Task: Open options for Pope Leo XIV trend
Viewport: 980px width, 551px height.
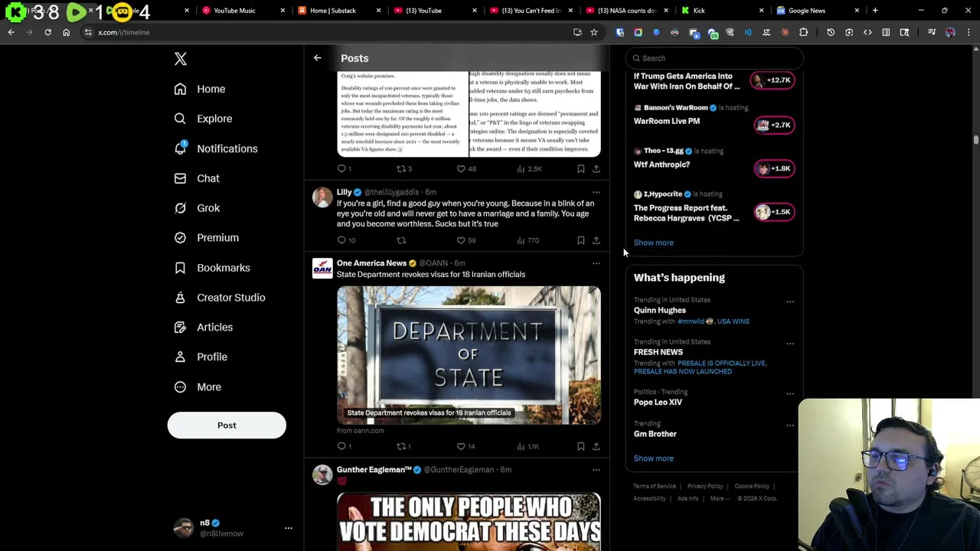Action: tap(789, 393)
